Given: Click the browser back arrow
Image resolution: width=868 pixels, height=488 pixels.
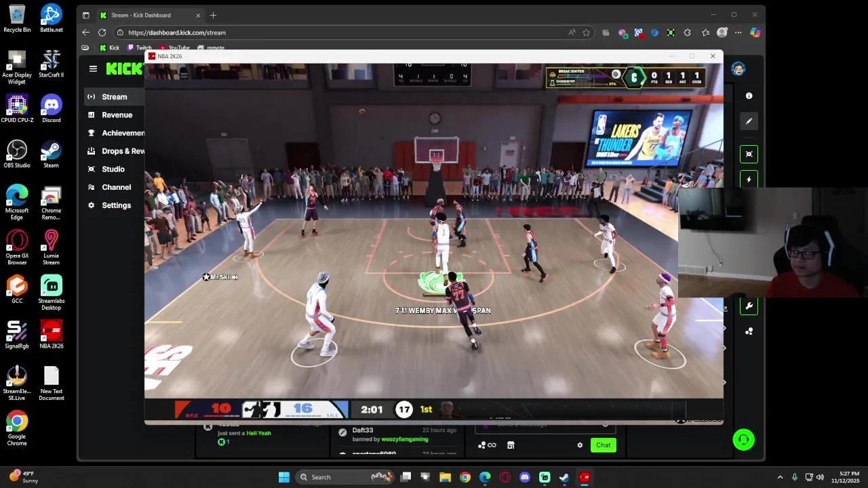Looking at the screenshot, I should [x=85, y=33].
